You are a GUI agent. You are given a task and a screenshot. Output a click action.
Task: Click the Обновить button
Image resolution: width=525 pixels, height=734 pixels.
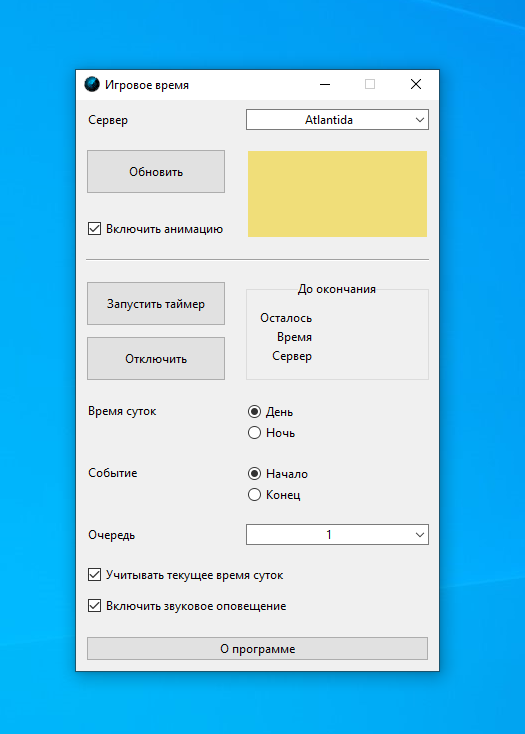pyautogui.click(x=156, y=172)
